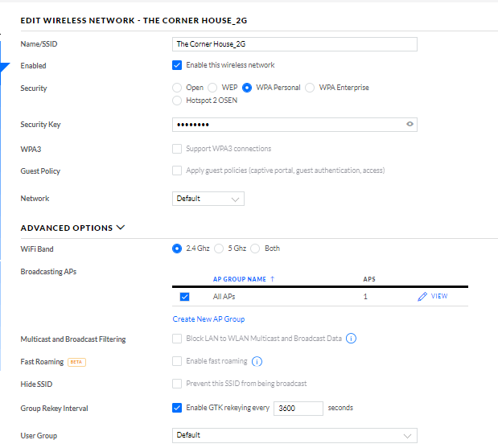The image size is (498, 448).
Task: Sort by AP Group Name arrow
Action: [x=272, y=279]
